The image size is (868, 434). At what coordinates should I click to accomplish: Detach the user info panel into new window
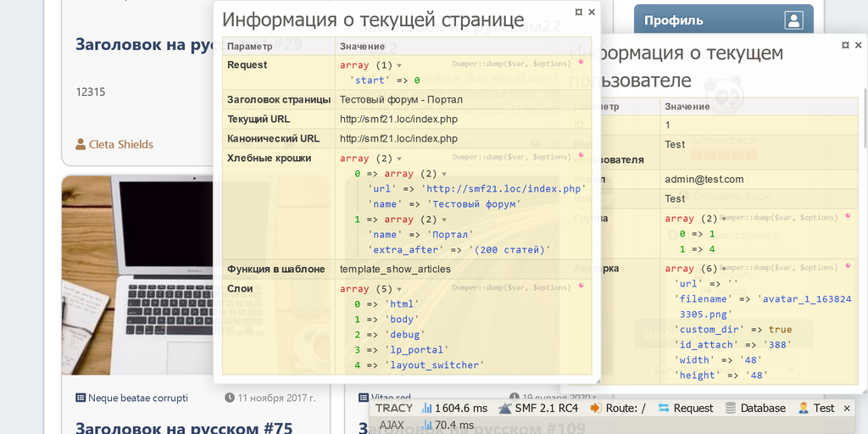845,44
